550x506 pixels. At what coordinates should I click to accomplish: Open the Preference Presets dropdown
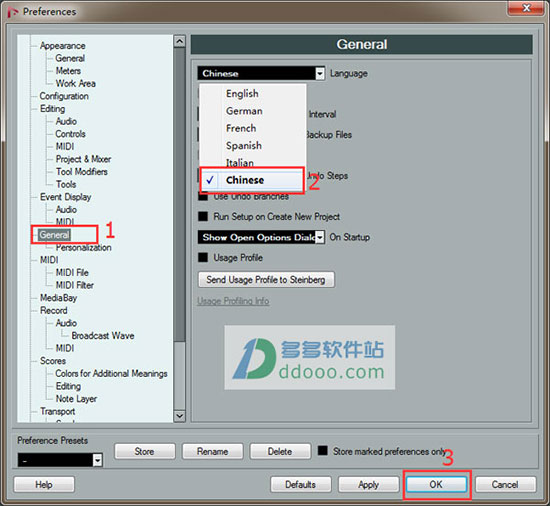click(x=98, y=460)
